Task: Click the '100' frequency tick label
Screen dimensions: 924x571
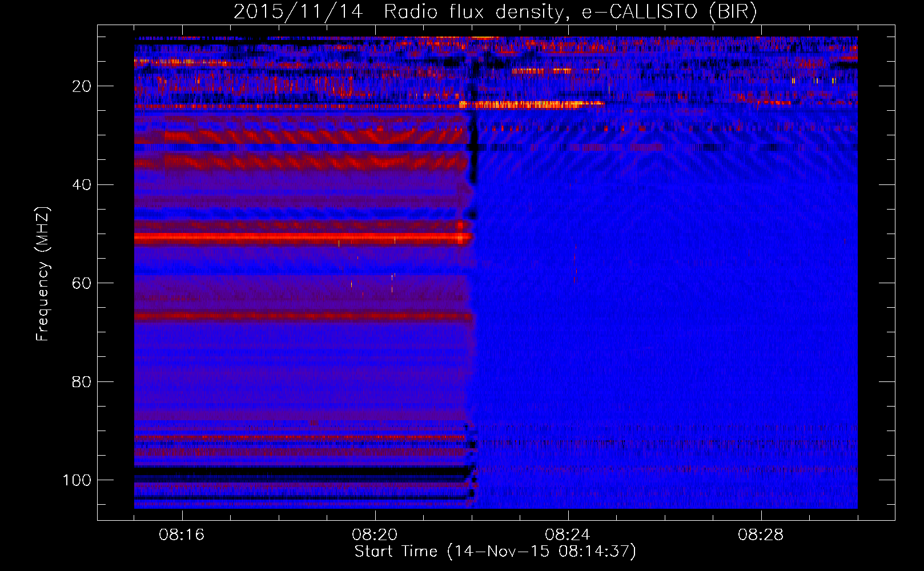Action: click(x=77, y=480)
